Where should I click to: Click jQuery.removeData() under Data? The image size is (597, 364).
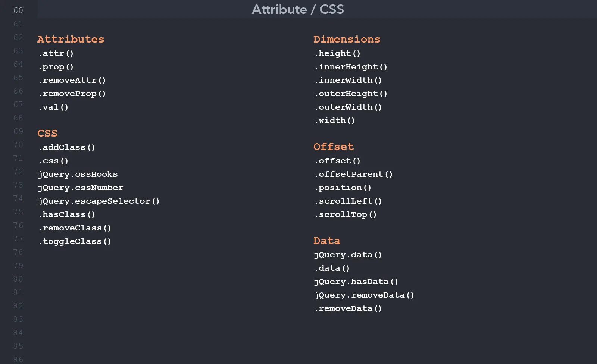pyautogui.click(x=364, y=295)
